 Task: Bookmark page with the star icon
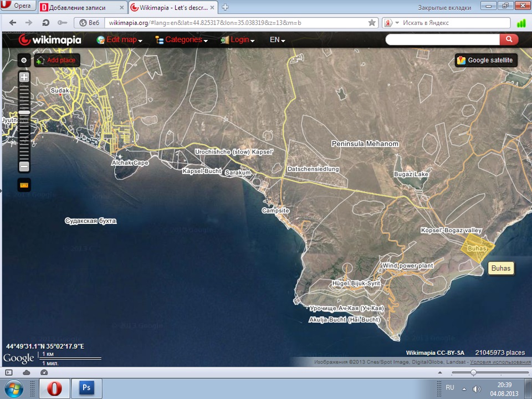pos(372,23)
